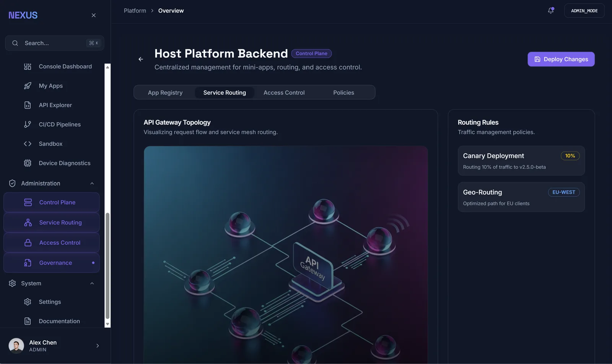
Task: Click the Control Plane badge beside the title
Action: click(311, 54)
